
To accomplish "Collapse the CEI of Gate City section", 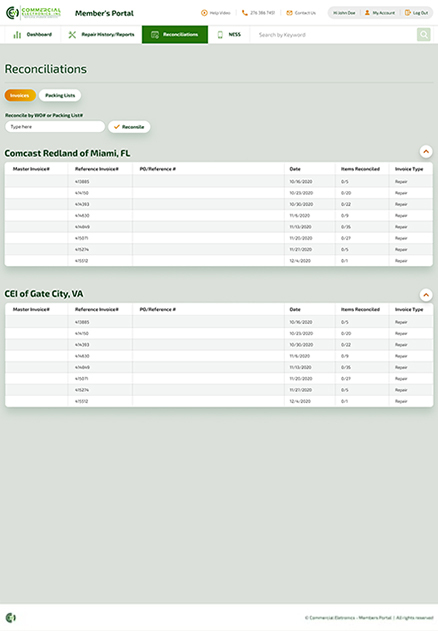I will 426,295.
